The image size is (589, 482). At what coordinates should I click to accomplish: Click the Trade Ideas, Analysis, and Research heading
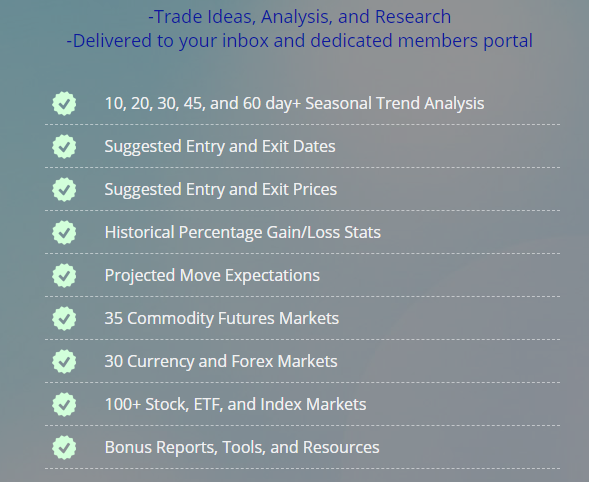point(300,17)
